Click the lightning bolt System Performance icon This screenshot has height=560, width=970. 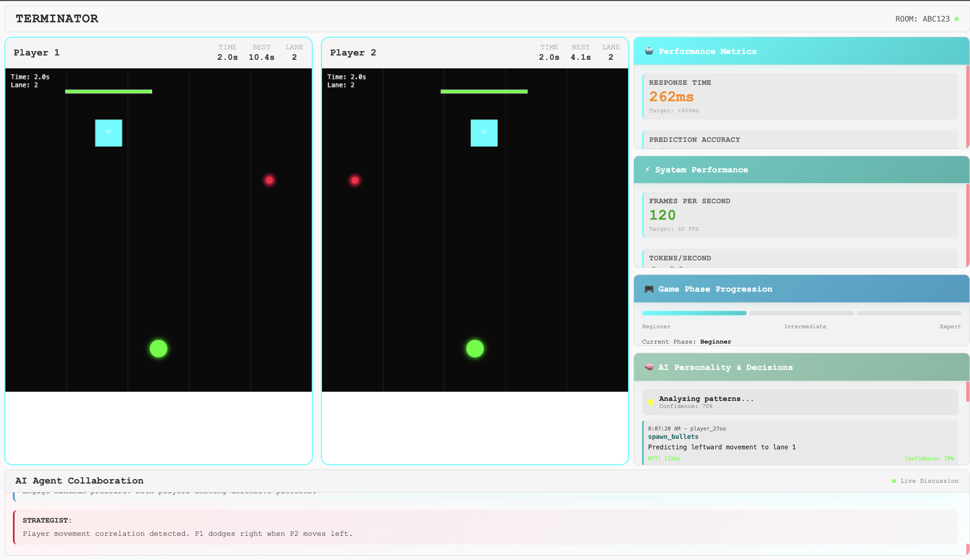click(647, 170)
